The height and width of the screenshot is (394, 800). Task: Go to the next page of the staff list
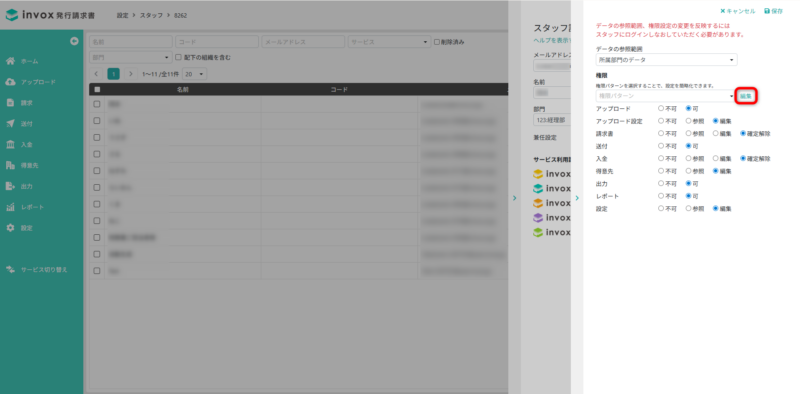click(x=131, y=74)
